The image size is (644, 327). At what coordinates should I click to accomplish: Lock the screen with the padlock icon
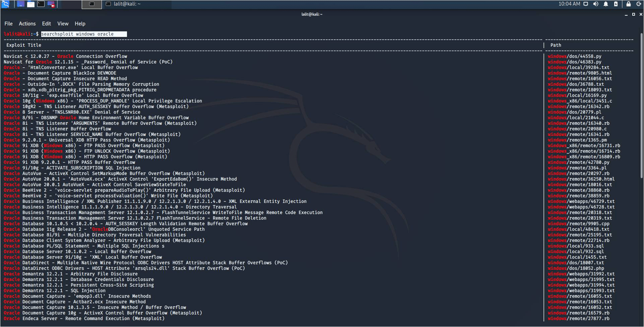(x=629, y=4)
